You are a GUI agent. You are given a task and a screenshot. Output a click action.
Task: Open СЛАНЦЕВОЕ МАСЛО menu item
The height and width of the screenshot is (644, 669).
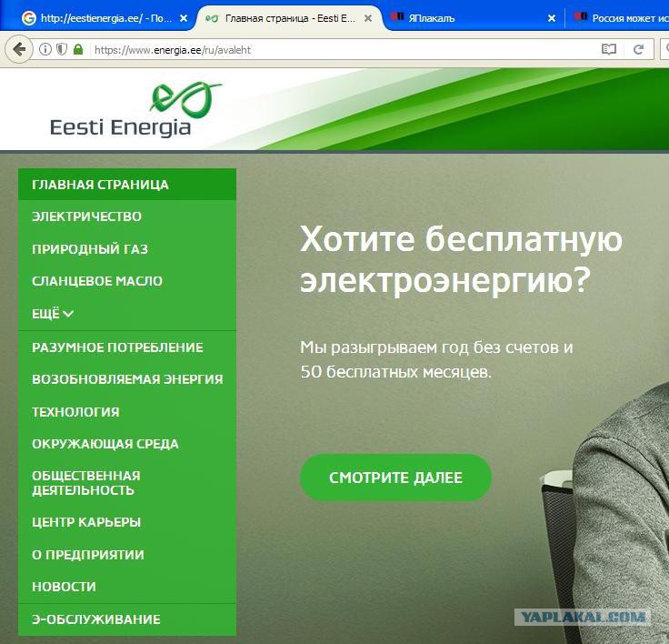(x=127, y=281)
